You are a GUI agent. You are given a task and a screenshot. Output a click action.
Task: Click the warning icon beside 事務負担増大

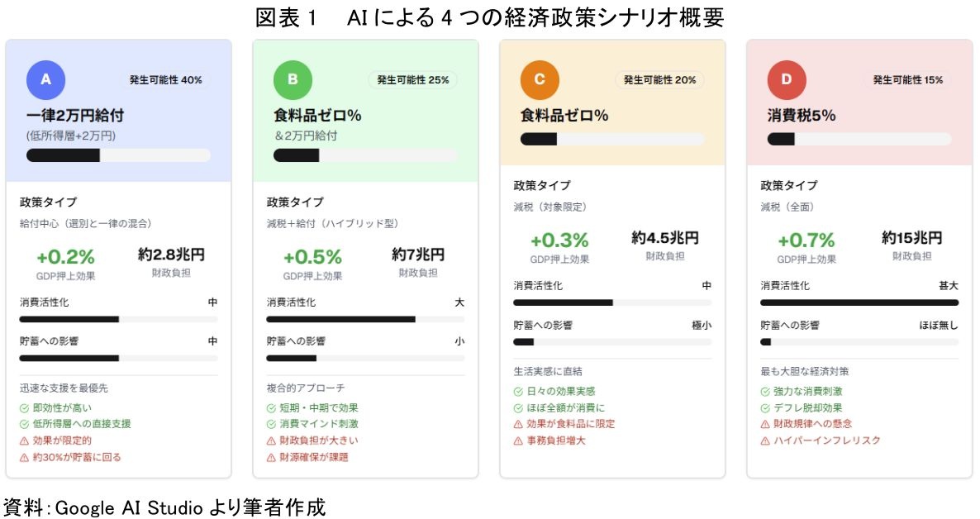(518, 440)
